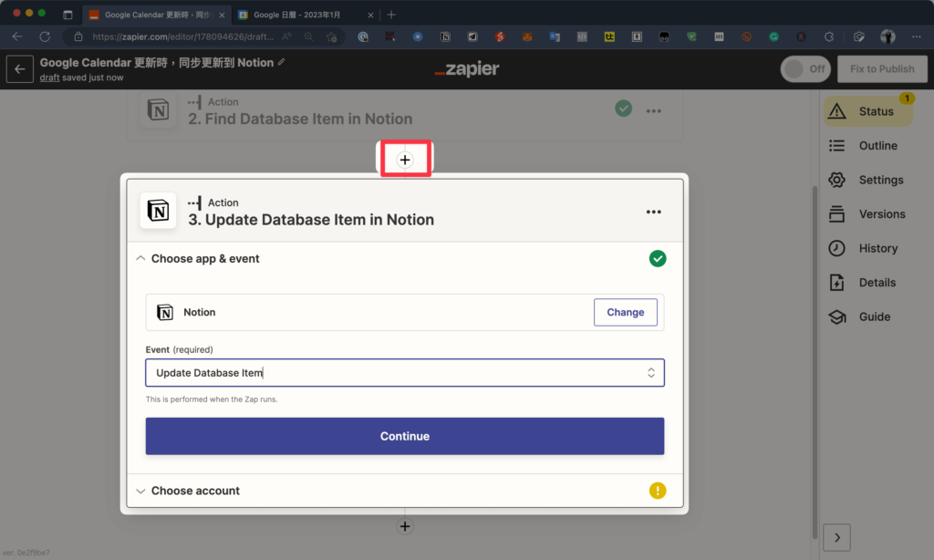Open the Zap History panel
Screen dimensions: 934x560
864,248
